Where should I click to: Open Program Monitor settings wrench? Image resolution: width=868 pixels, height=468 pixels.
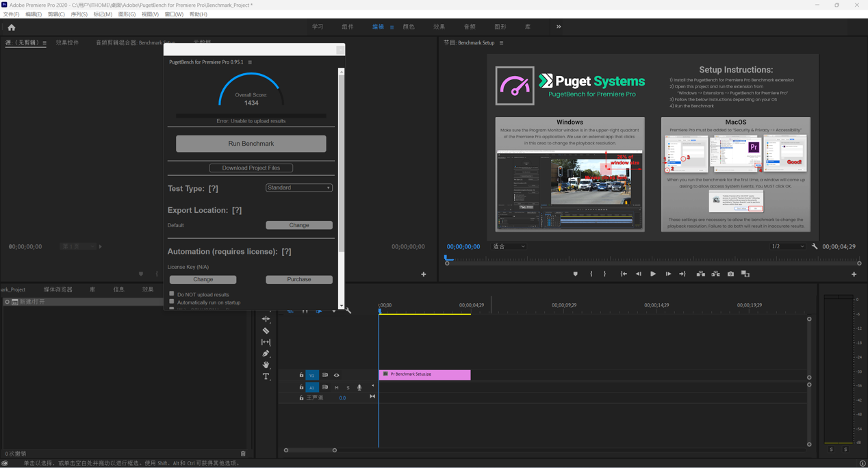pyautogui.click(x=815, y=246)
